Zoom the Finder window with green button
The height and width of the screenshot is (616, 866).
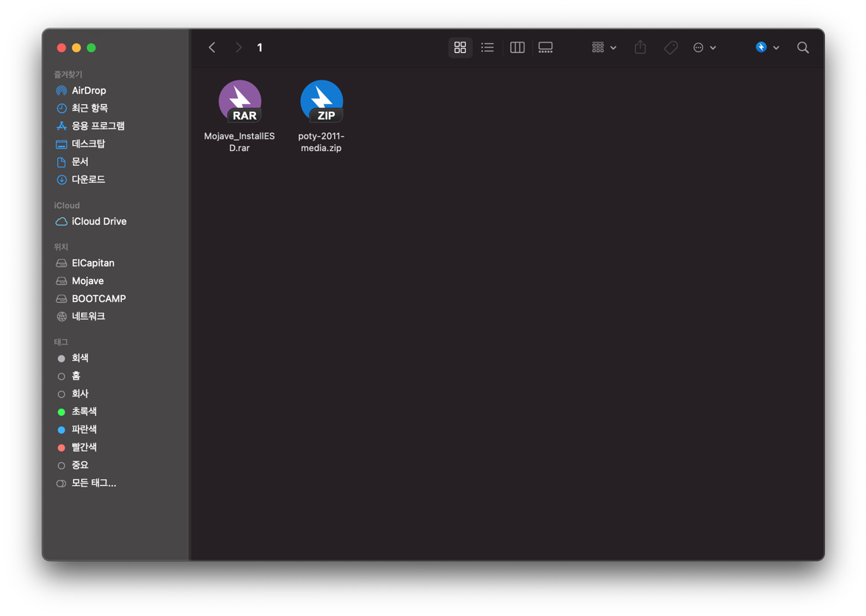click(91, 48)
